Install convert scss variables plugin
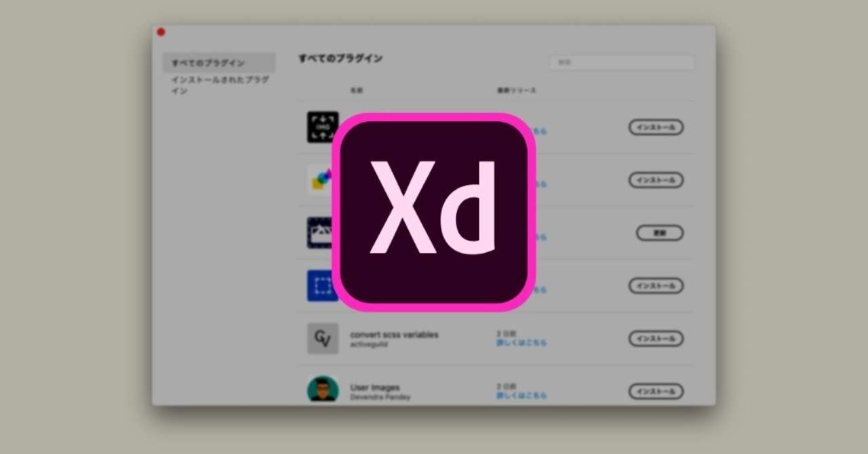This screenshot has width=868, height=454. [656, 339]
